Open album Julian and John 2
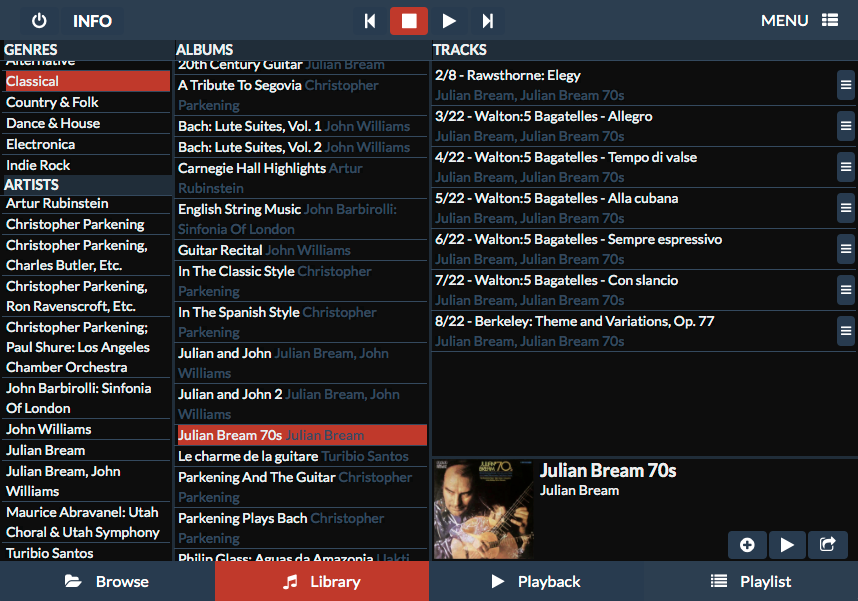 [x=302, y=404]
